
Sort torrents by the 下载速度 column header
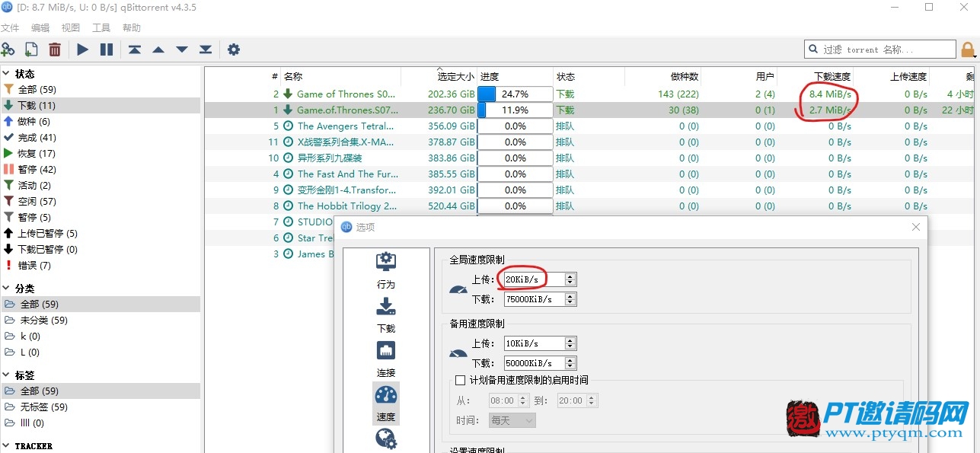tap(816, 76)
